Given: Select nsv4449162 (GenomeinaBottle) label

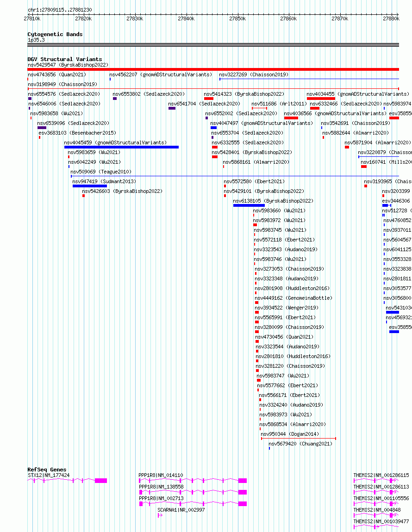Looking at the screenshot, I should point(294,298).
